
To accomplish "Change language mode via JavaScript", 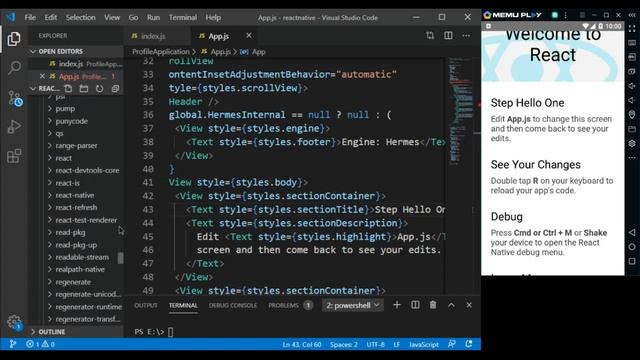I will coord(424,344).
